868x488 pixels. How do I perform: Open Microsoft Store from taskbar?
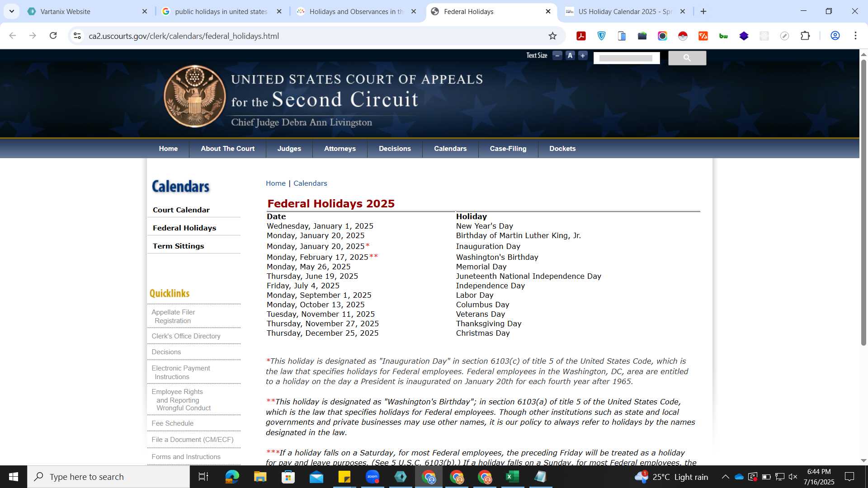(x=288, y=477)
